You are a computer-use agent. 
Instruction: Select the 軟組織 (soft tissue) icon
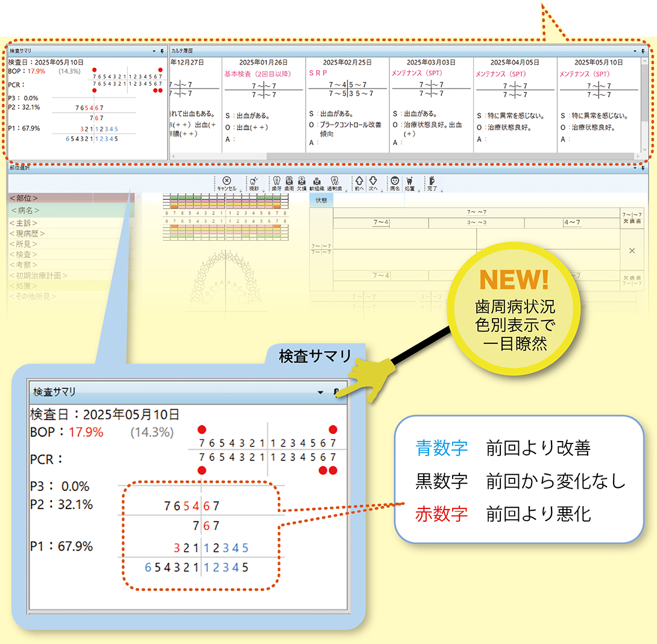[316, 181]
